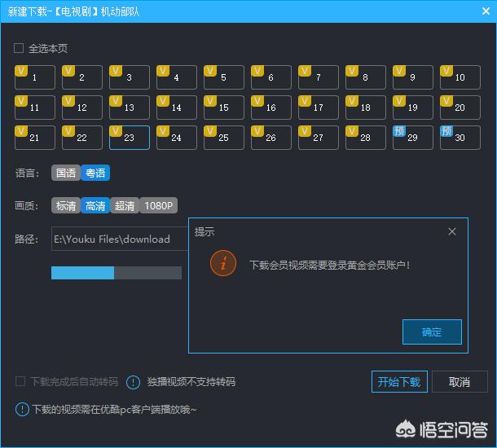
Task: Select episode 10 tile
Action: pos(460,77)
